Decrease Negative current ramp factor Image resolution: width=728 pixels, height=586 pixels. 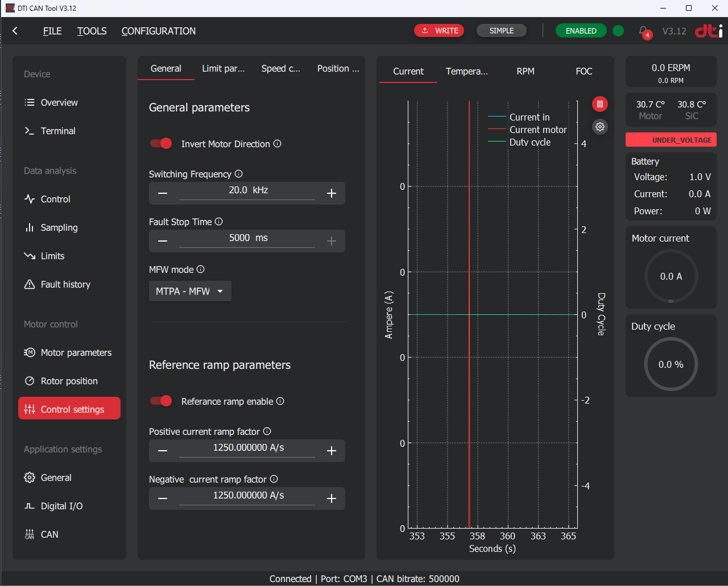click(163, 498)
